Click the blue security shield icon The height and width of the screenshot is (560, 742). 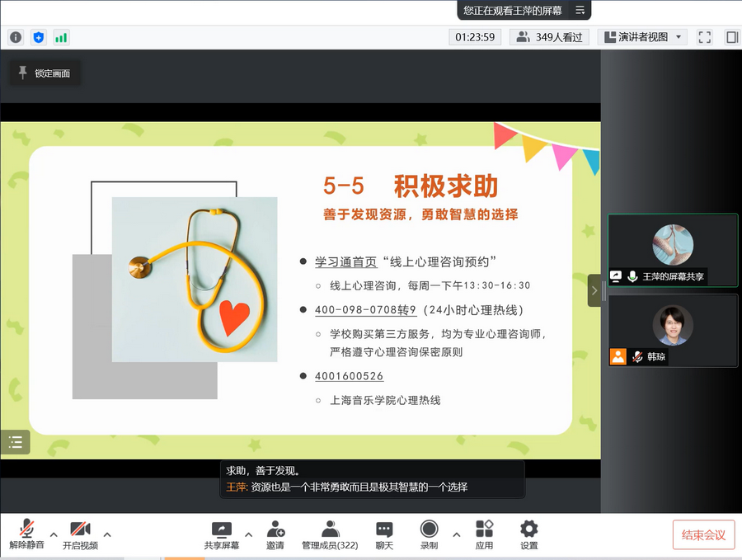point(38,37)
